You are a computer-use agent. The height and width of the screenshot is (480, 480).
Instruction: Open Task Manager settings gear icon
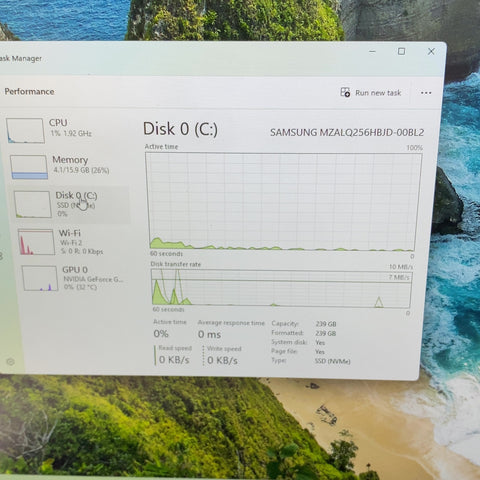click(11, 362)
